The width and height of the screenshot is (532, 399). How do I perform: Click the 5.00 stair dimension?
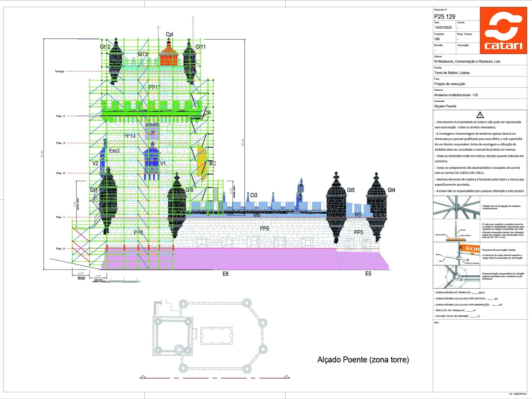231,191
